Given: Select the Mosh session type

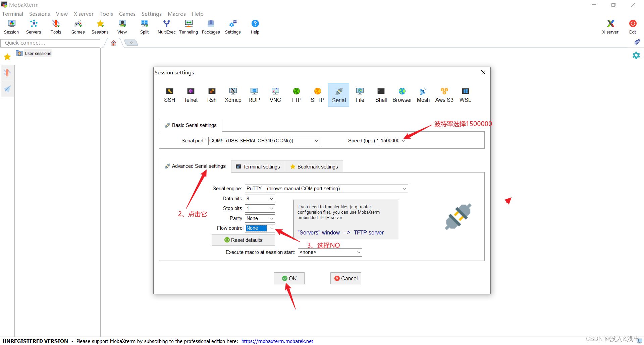Looking at the screenshot, I should [423, 95].
